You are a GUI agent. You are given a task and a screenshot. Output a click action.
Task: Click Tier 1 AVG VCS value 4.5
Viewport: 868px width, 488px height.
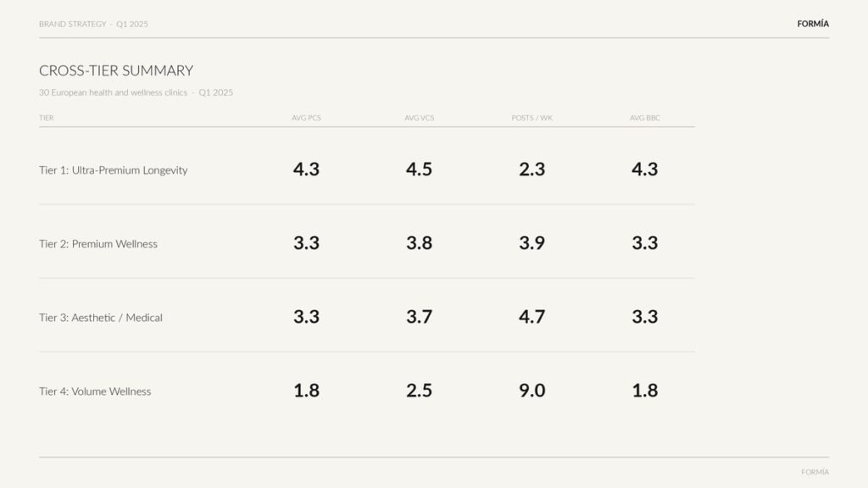pyautogui.click(x=419, y=169)
